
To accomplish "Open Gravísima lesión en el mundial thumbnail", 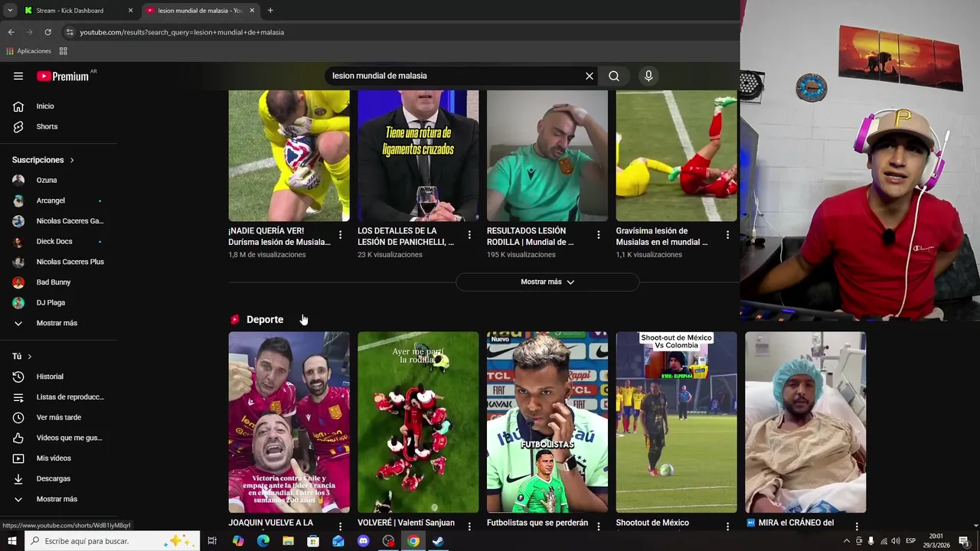I will click(x=677, y=155).
